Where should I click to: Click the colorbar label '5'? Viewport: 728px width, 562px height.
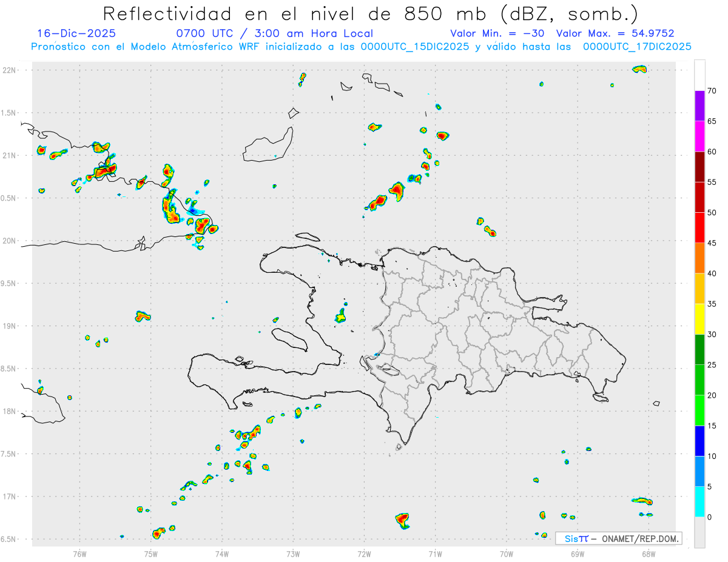710,486
